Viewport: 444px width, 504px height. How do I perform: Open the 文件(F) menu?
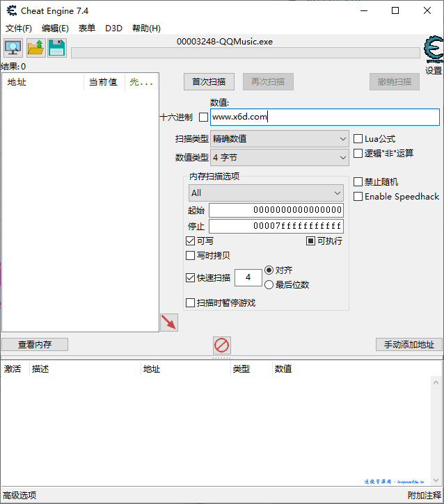click(x=19, y=29)
